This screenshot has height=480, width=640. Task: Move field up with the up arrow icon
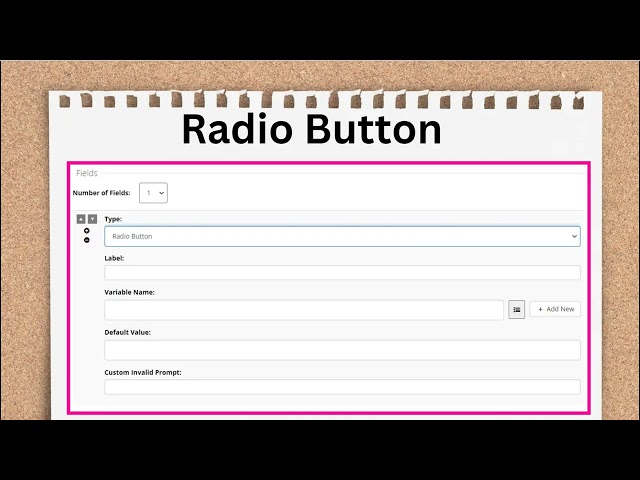[x=81, y=219]
